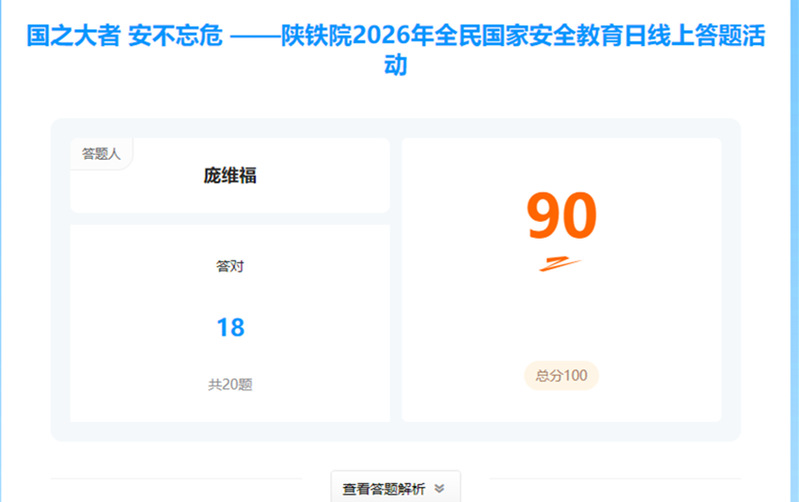The height and width of the screenshot is (502, 799).
Task: Select the 总分100 badge
Action: 561,376
